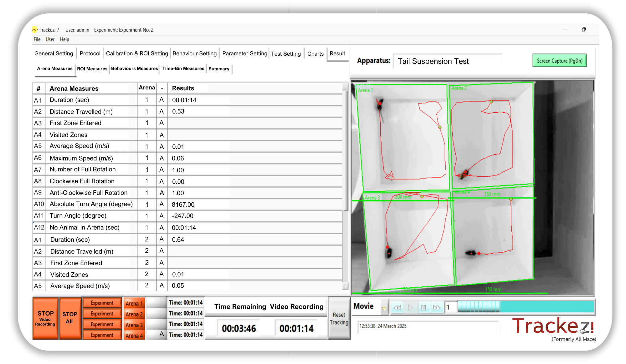Open the Movie dropdown arrow

tap(384, 308)
